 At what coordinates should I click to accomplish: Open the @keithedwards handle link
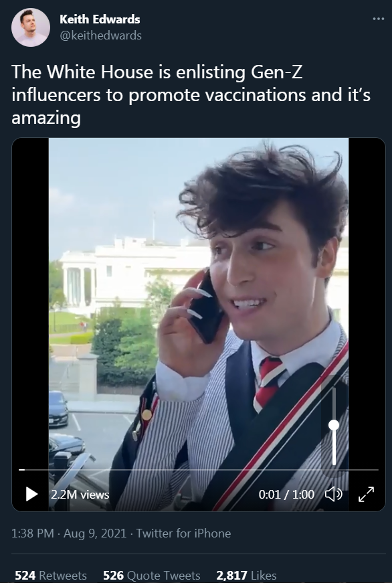[x=100, y=35]
